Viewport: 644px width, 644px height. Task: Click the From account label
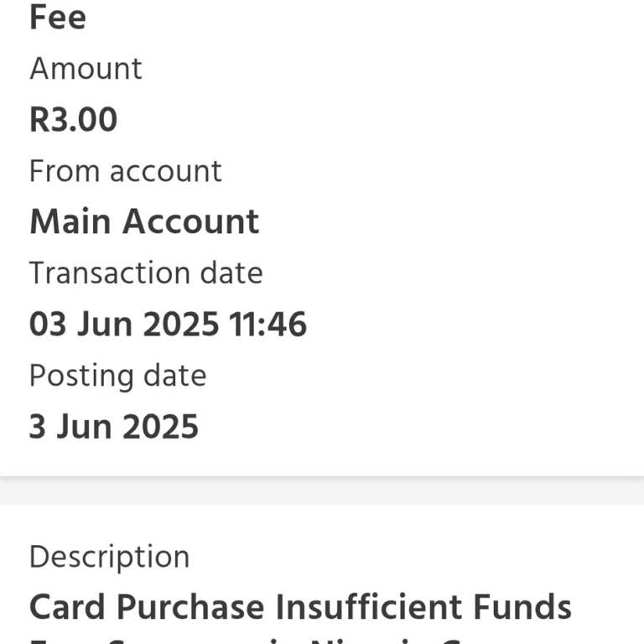coord(126,171)
